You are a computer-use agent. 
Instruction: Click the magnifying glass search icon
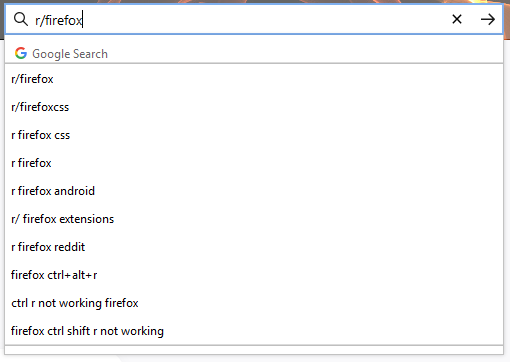pyautogui.click(x=21, y=20)
